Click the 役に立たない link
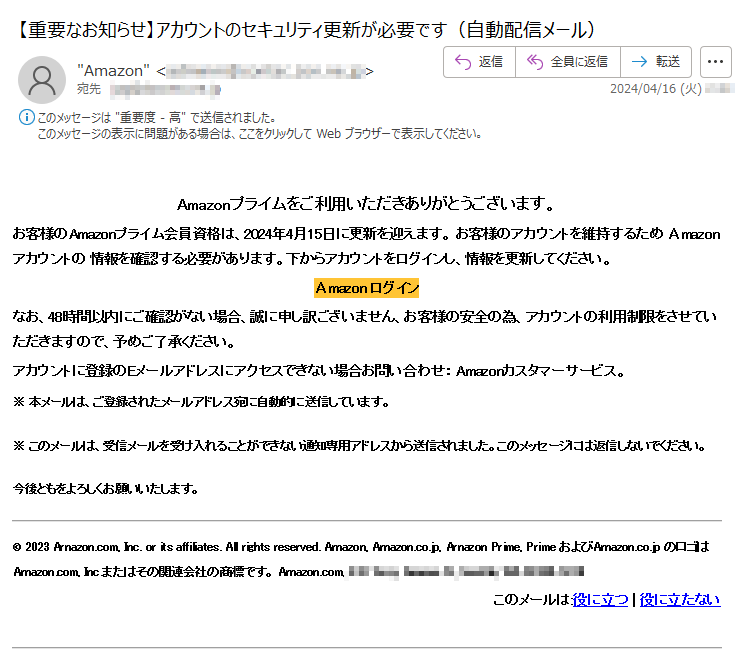 coord(680,599)
